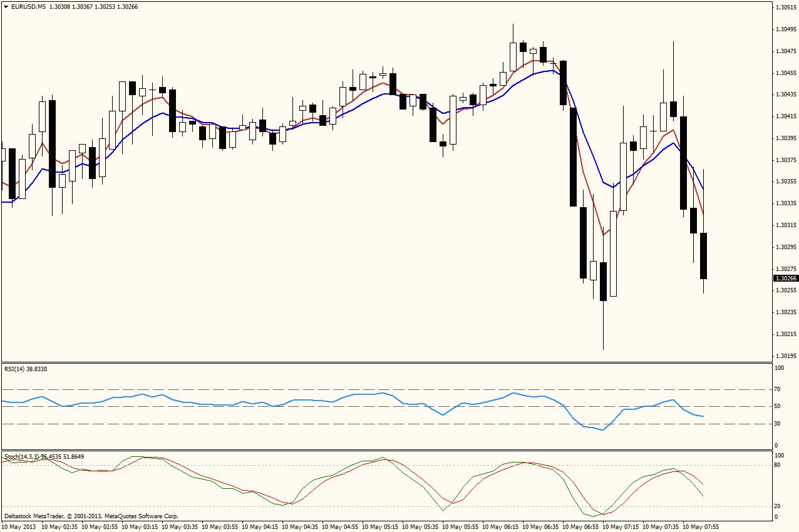Click the 10 May 07:35 time label
The image size is (799, 532).
click(x=661, y=527)
